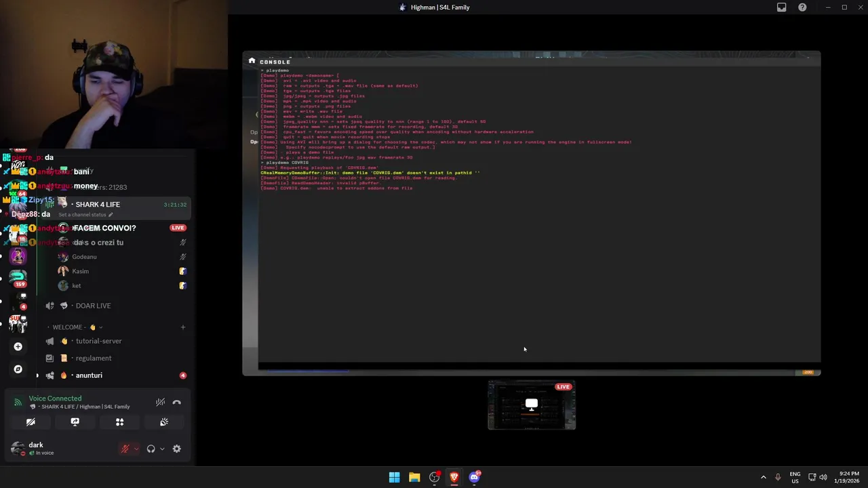Image resolution: width=868 pixels, height=488 pixels.
Task: Open the taskbar volume icon
Action: 824,477
